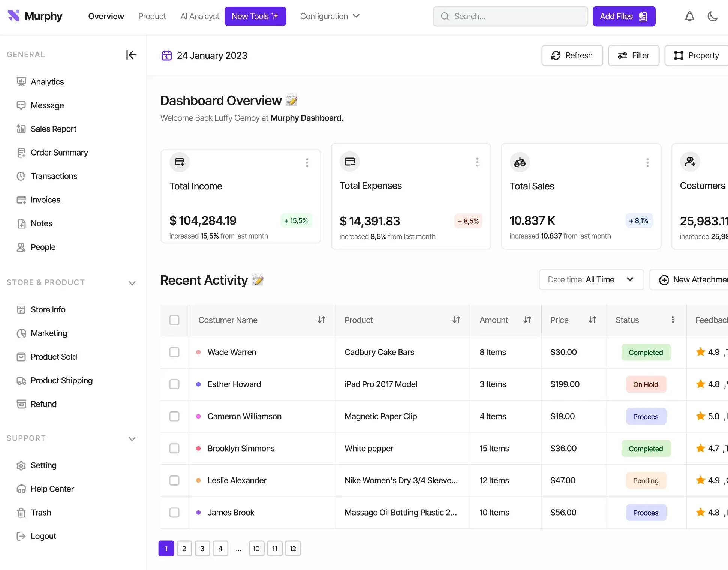
Task: Tick the checkbox for Wade Warren
Action: [174, 352]
